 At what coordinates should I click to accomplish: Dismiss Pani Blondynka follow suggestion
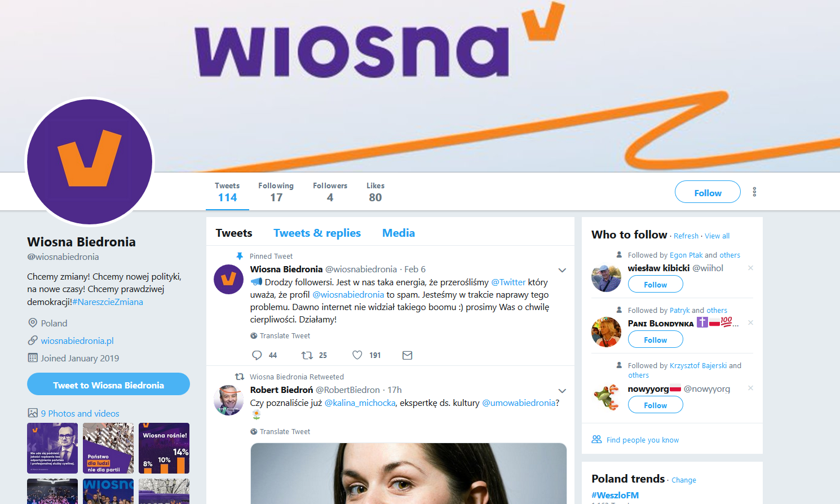[750, 322]
